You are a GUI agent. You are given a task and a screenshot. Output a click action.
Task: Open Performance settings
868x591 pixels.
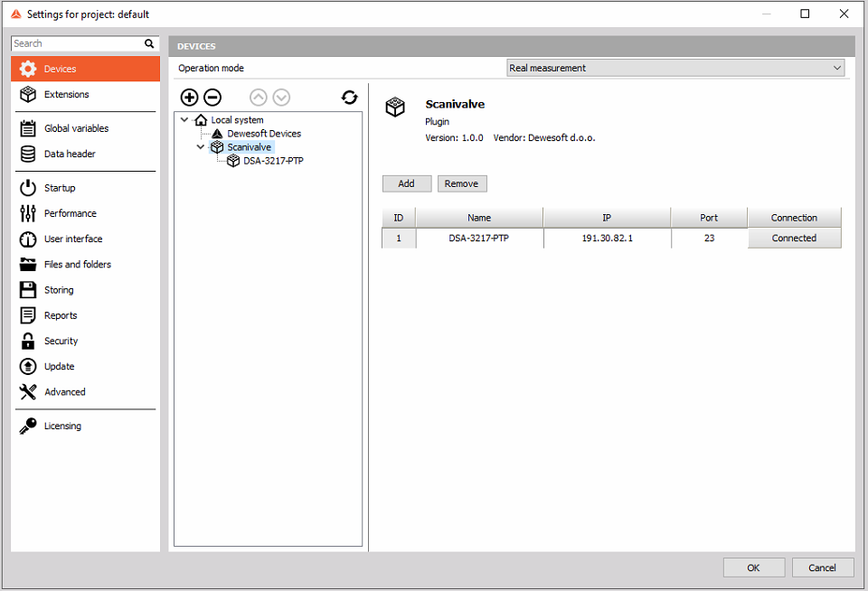coord(85,213)
